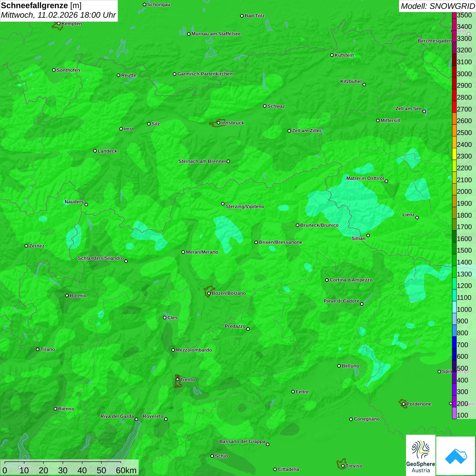Click the 60km scale bar label
This screenshot has height=476, width=476.
coord(126,470)
